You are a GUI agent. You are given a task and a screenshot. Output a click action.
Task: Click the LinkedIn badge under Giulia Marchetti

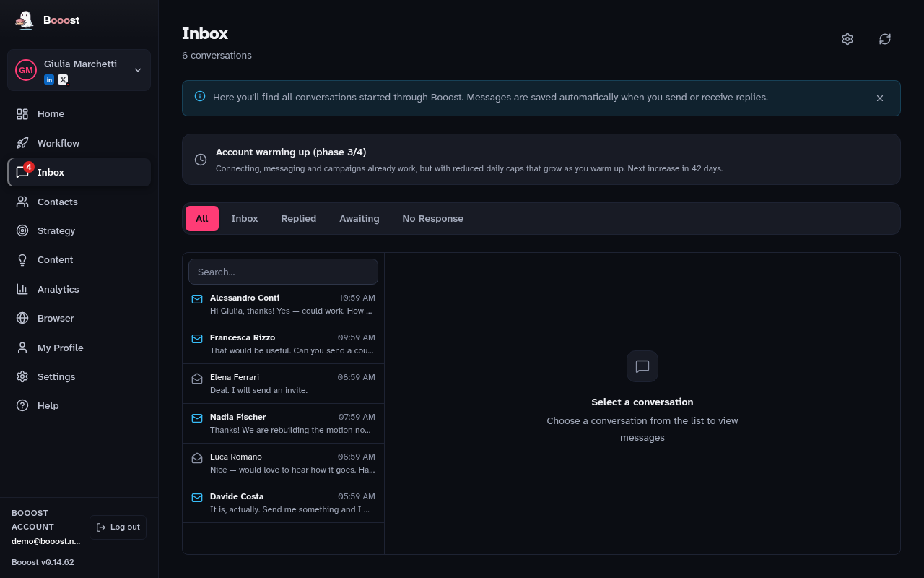click(49, 79)
